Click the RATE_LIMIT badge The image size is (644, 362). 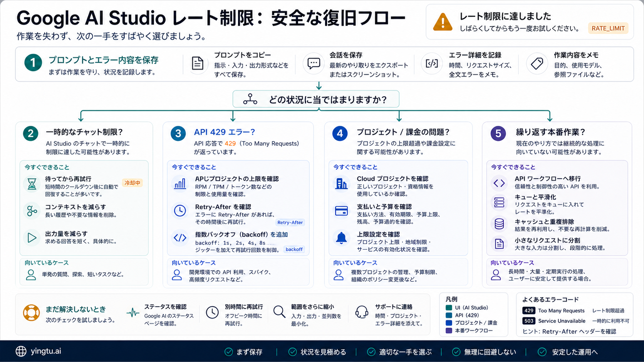(x=608, y=28)
